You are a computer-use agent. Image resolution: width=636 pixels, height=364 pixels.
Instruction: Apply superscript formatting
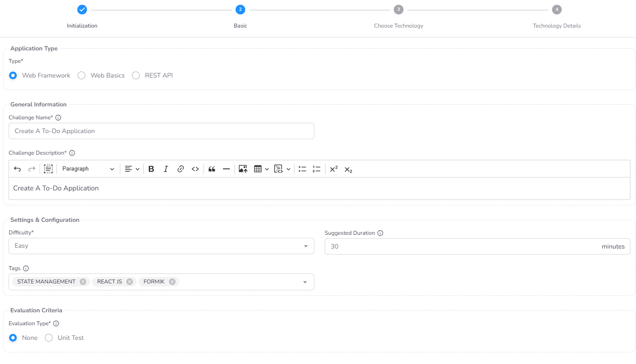click(x=333, y=169)
